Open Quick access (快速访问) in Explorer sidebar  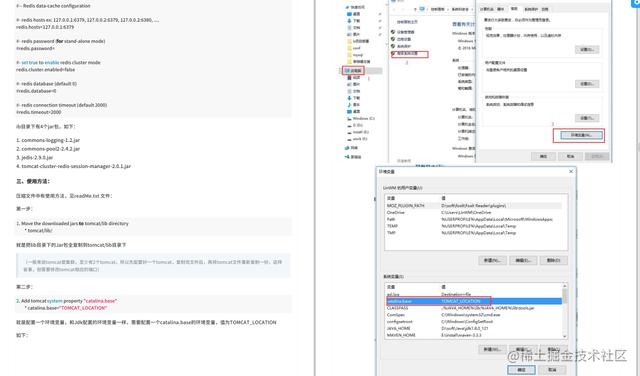356,7
